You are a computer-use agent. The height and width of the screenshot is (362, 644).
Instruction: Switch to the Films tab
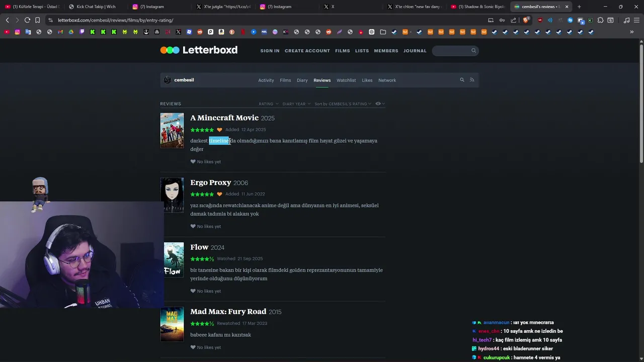285,80
